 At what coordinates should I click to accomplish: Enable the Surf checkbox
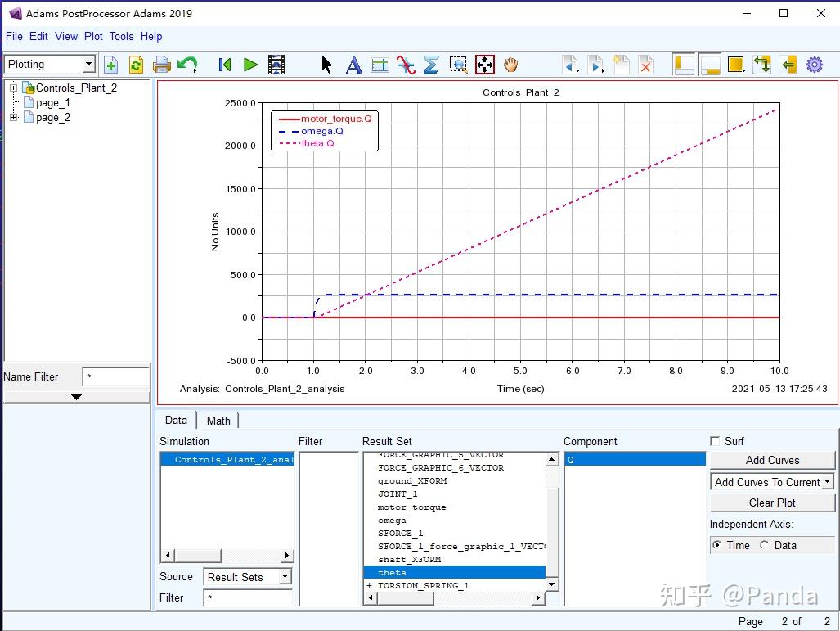coord(716,441)
